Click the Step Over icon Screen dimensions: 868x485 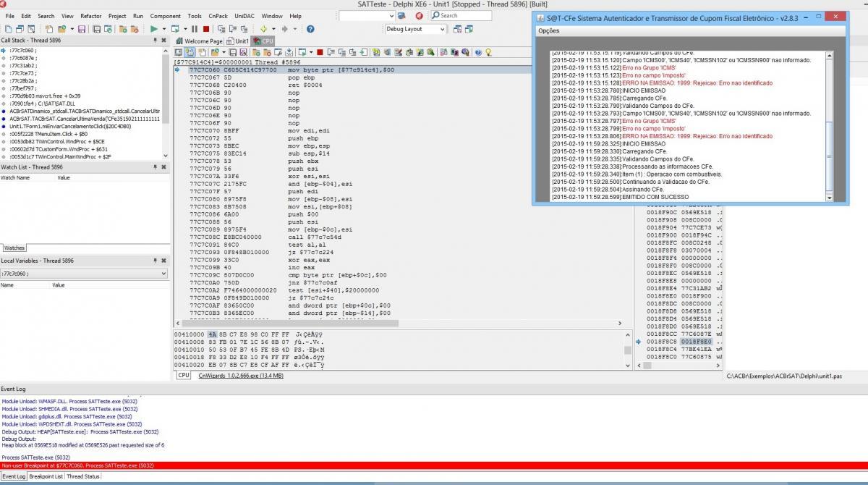tap(233, 29)
